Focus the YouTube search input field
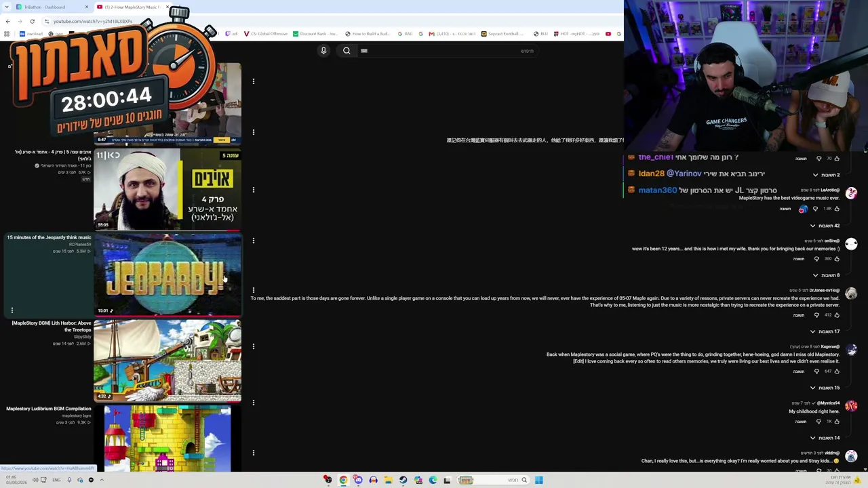The width and height of the screenshot is (868, 488). 448,51
